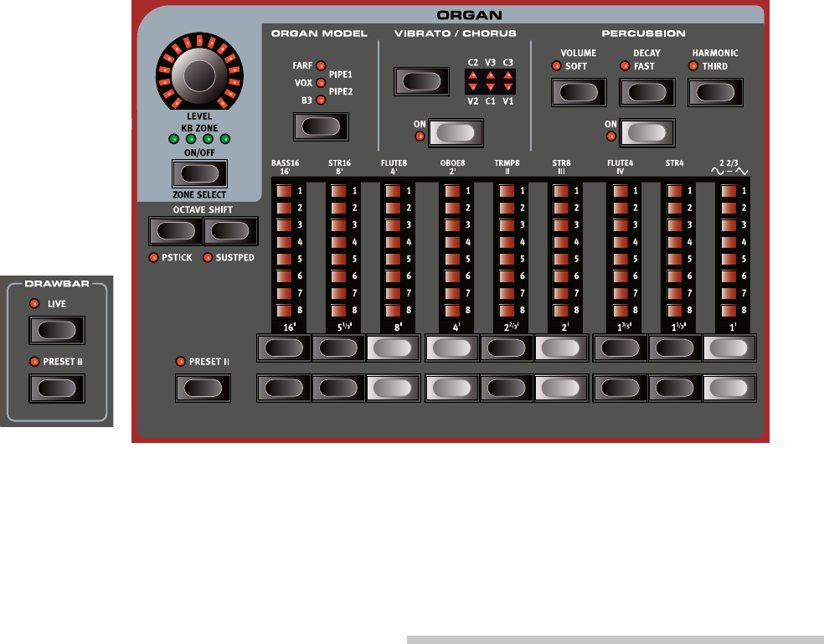
Task: Click the upper 2 2/3' drawbar button
Action: 507,348
